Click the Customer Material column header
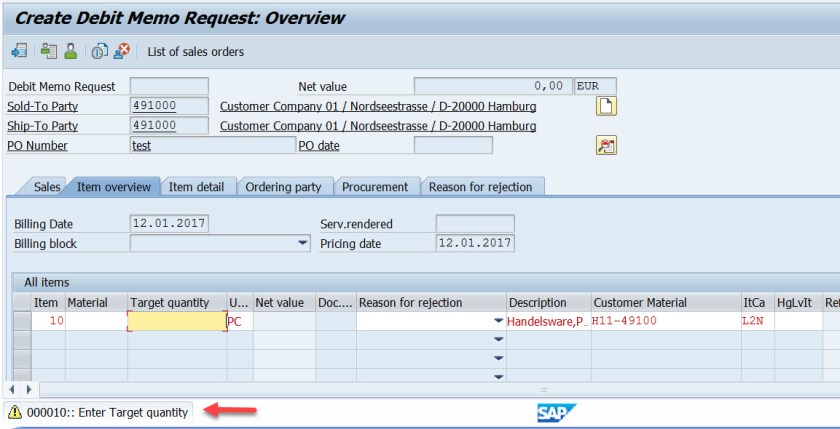840x429 pixels. [666, 303]
